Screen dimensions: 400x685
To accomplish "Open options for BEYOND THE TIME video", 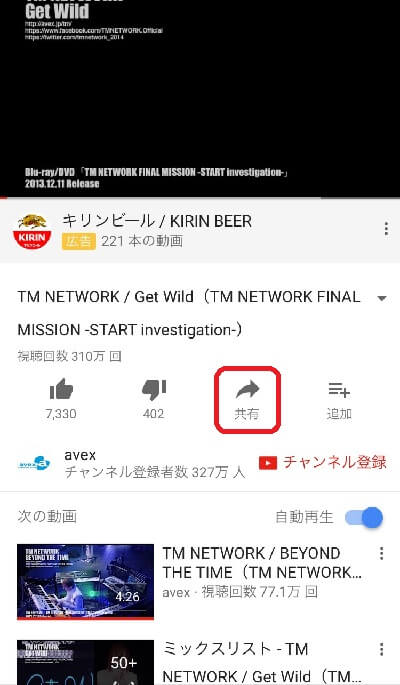I will click(x=381, y=554).
